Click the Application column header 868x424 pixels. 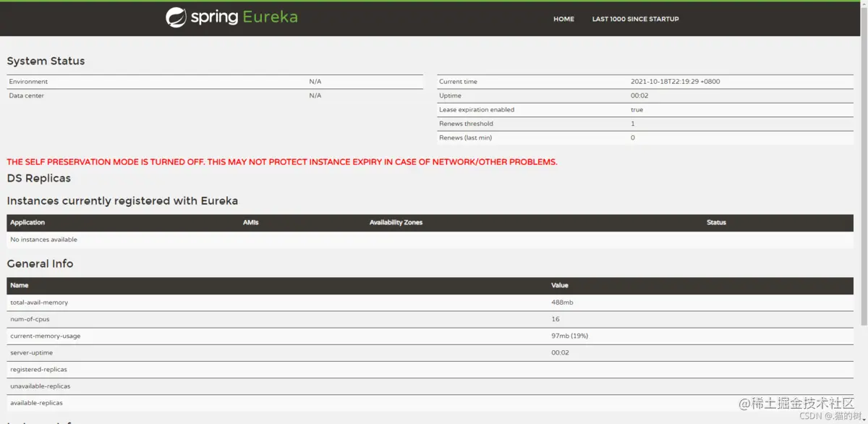pyautogui.click(x=27, y=223)
